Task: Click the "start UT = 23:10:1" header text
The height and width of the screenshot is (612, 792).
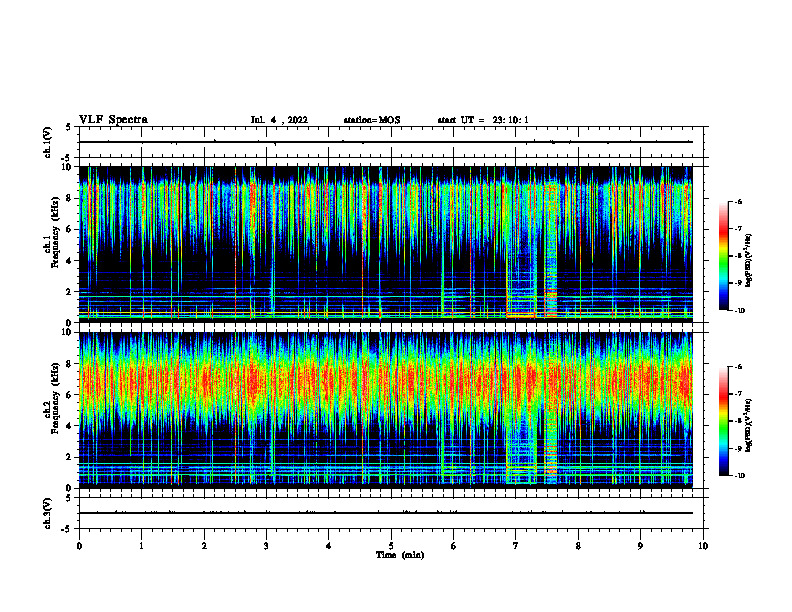Action: click(483, 120)
